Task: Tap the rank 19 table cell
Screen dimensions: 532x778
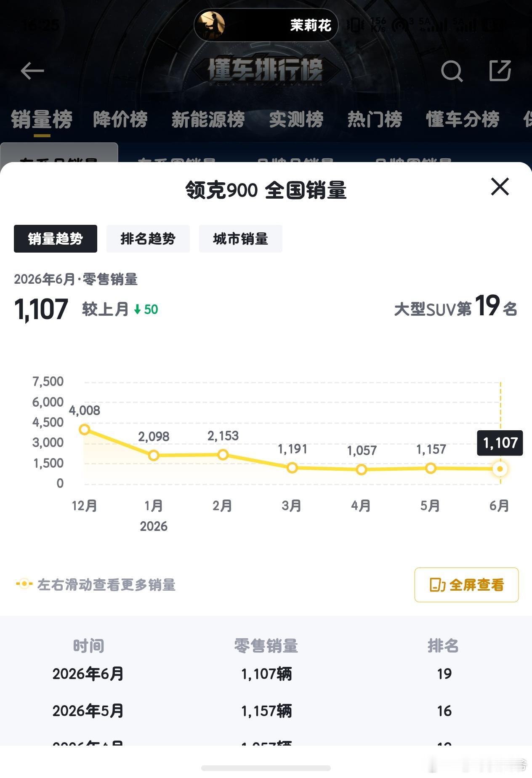Action: 444,674
